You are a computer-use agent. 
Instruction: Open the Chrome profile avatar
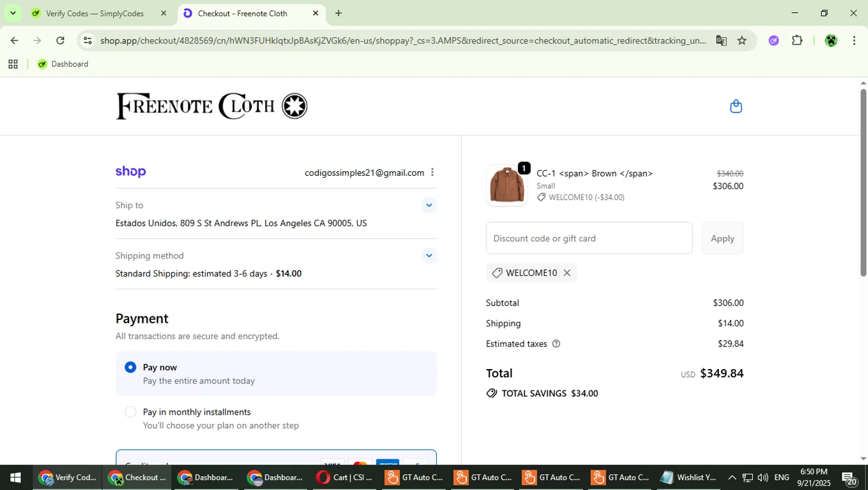click(x=831, y=40)
